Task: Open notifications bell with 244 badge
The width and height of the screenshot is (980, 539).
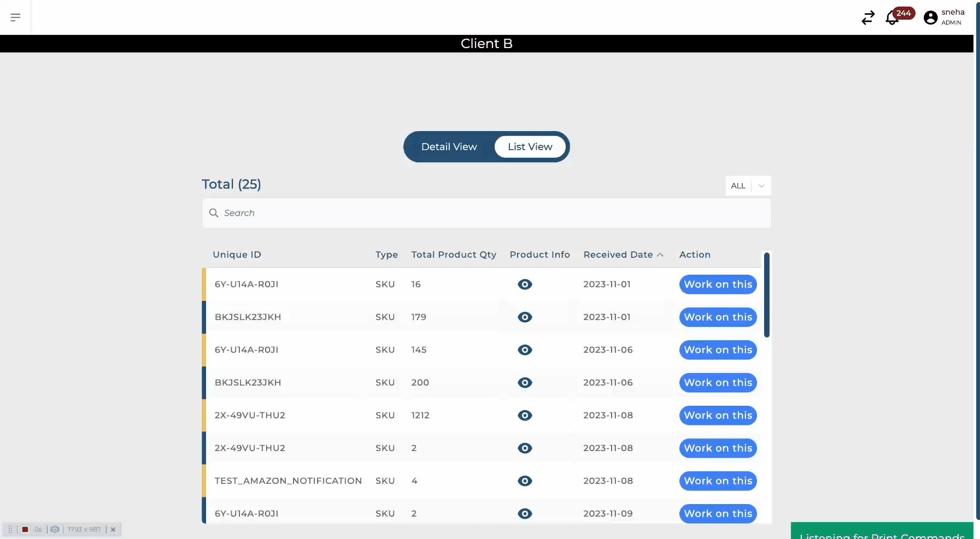Action: [x=892, y=18]
